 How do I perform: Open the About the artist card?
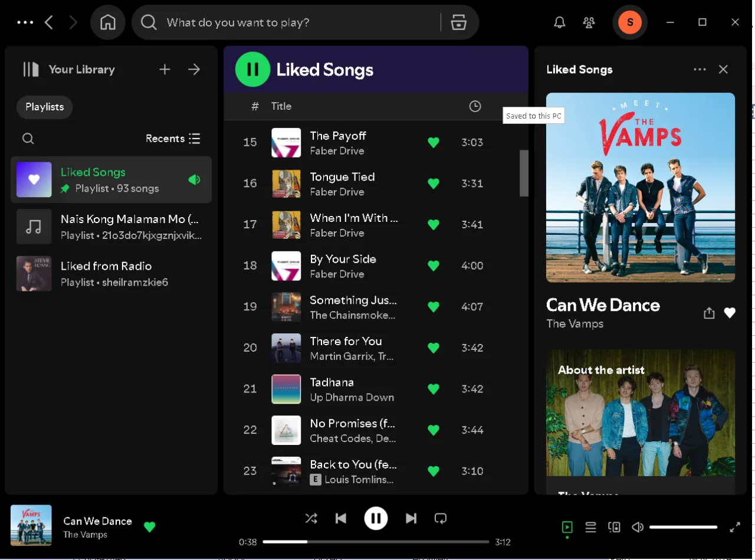[641, 421]
